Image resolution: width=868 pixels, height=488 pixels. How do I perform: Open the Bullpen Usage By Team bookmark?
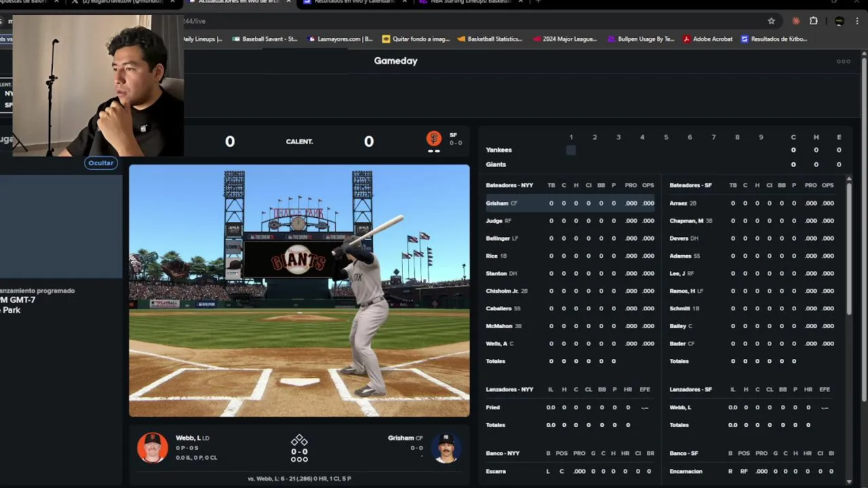click(x=641, y=39)
